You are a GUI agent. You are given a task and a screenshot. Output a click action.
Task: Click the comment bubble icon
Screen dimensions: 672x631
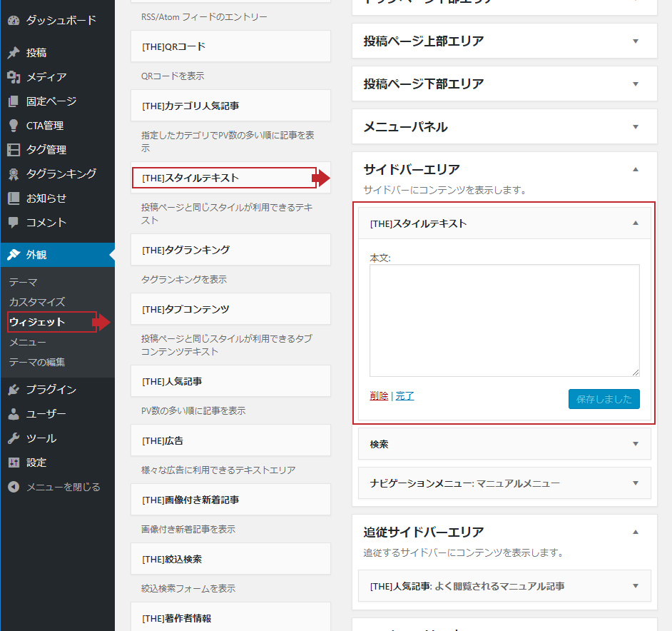pos(13,223)
